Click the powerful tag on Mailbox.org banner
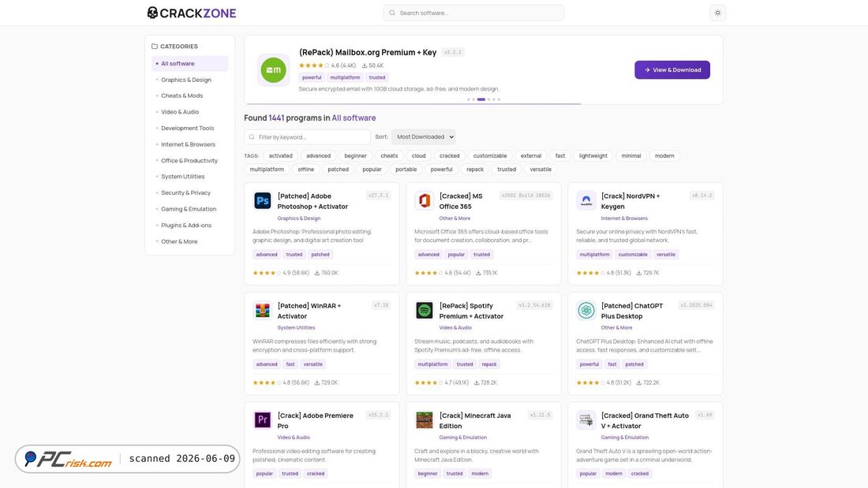 pyautogui.click(x=312, y=77)
